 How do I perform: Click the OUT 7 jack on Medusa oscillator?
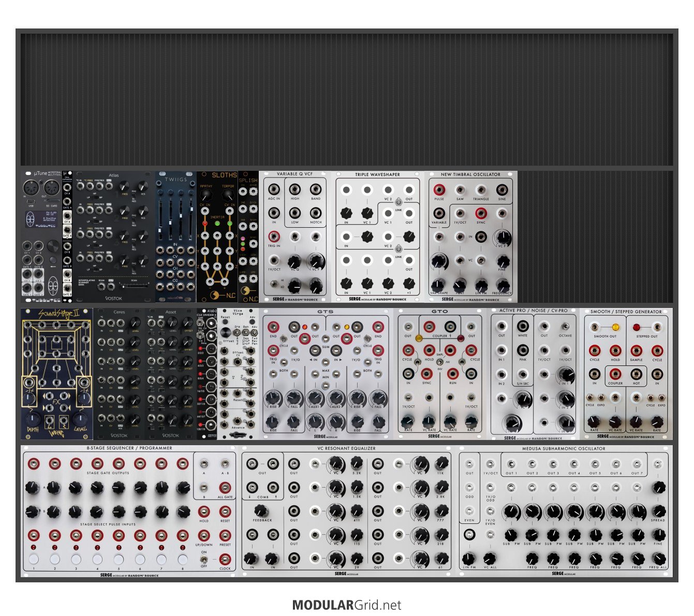point(638,464)
